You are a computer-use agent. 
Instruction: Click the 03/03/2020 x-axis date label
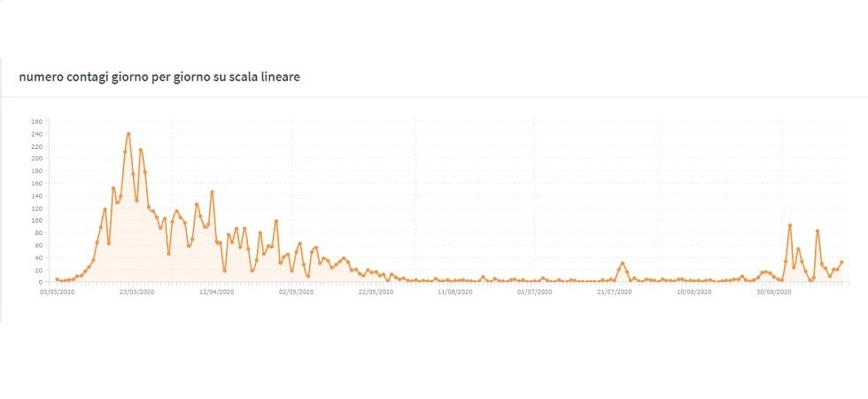point(57,291)
